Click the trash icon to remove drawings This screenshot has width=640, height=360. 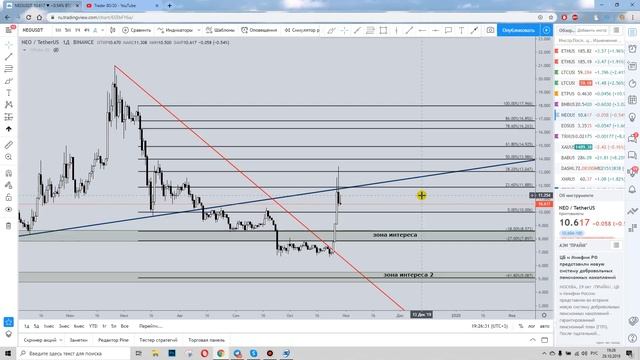tap(9, 226)
